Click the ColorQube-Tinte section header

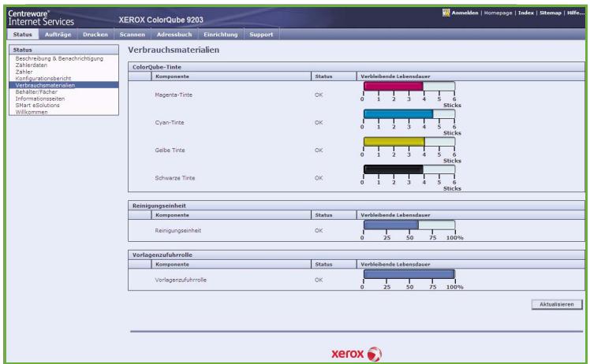pos(356,67)
